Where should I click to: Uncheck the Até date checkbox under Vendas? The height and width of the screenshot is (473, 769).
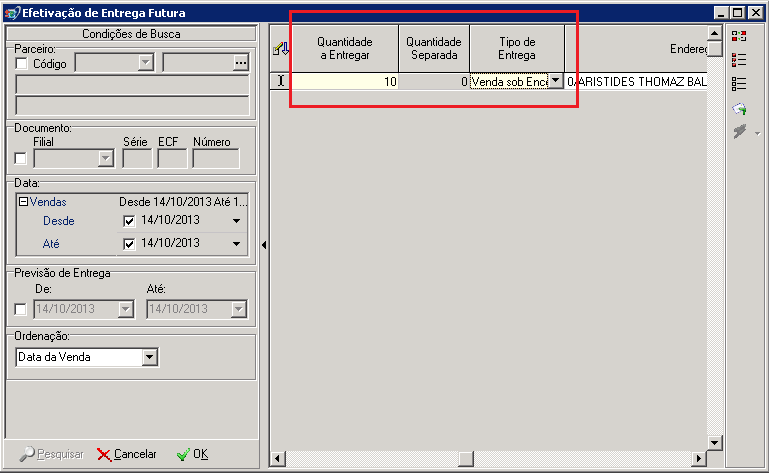(x=129, y=244)
